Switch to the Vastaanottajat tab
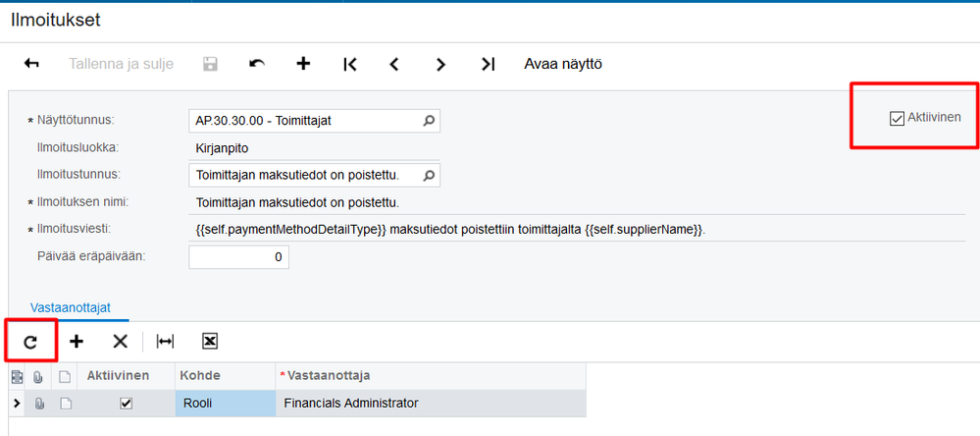Image resolution: width=980 pixels, height=436 pixels. (71, 307)
